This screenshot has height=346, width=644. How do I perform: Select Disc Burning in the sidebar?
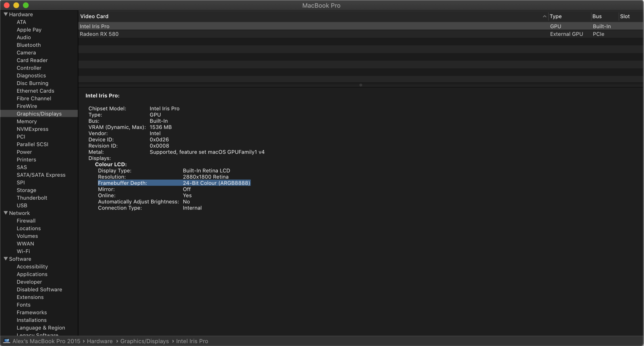point(33,83)
